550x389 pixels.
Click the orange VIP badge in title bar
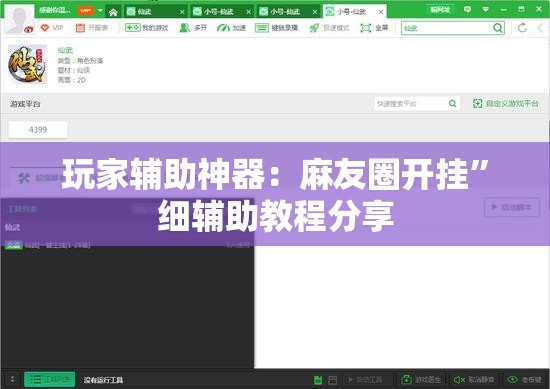pos(85,11)
